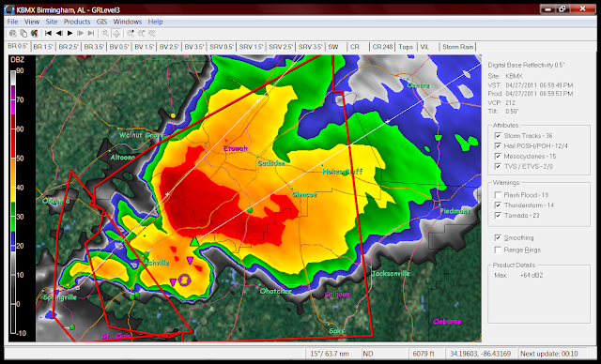Click the green triangle mesocyclone marker

click(194, 241)
